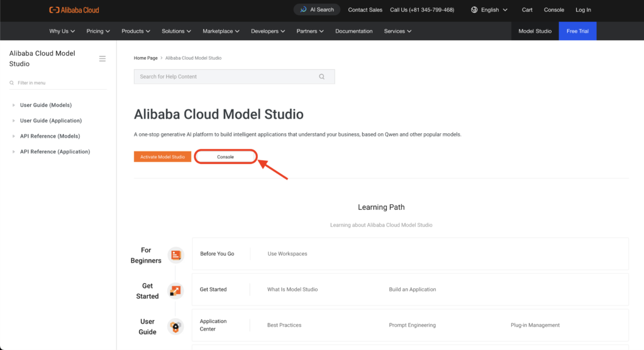The height and width of the screenshot is (350, 644).
Task: Click Alibaba Cloud Model Studio breadcrumb
Action: click(x=193, y=58)
